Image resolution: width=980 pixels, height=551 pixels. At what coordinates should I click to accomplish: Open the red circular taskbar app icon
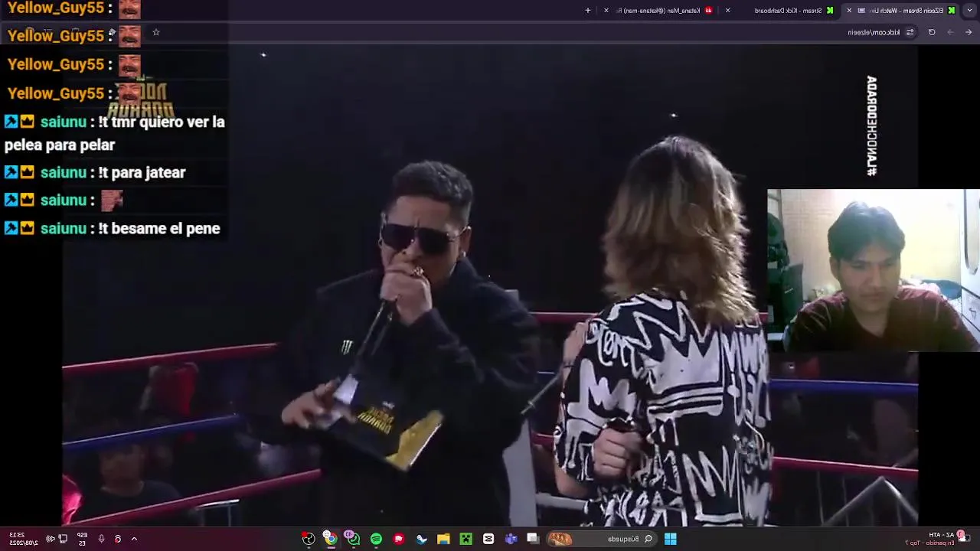pyautogui.click(x=399, y=539)
